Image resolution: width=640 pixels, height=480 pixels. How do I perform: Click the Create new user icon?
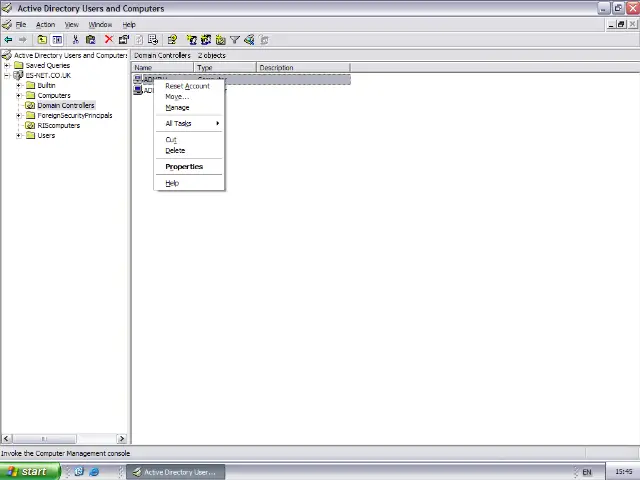click(x=191, y=40)
